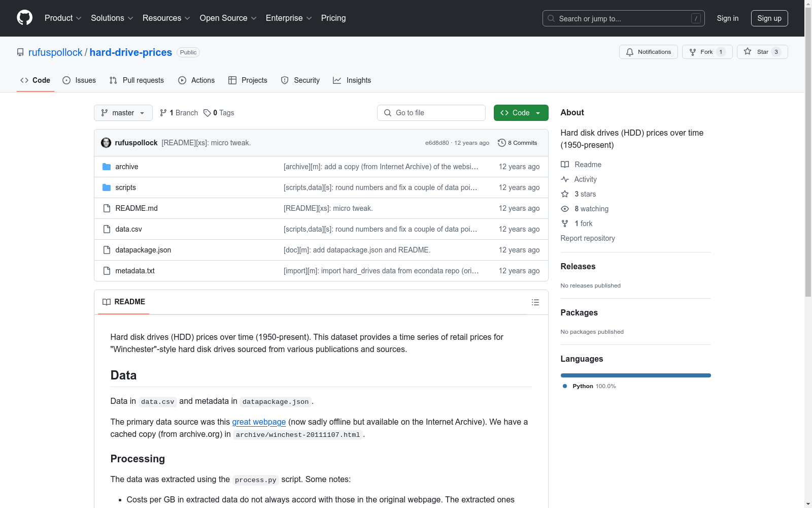Click the Go to file field

click(x=431, y=113)
